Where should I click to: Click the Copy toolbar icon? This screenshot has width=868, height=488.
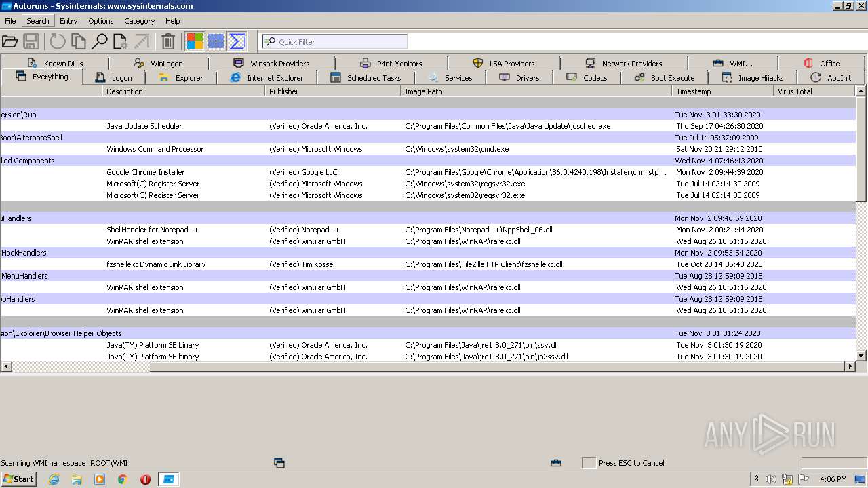pos(79,42)
